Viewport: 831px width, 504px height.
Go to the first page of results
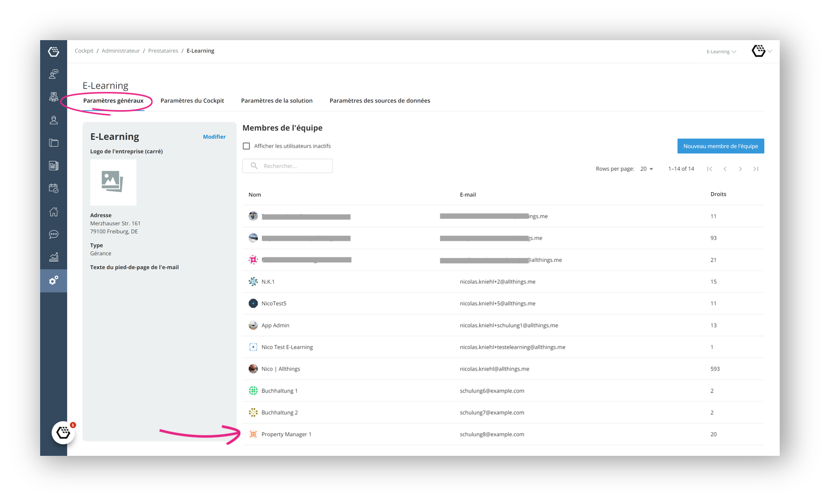(x=709, y=169)
